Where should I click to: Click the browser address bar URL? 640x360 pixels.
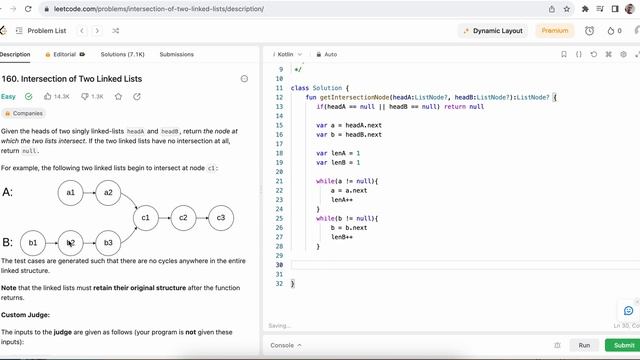point(159,9)
